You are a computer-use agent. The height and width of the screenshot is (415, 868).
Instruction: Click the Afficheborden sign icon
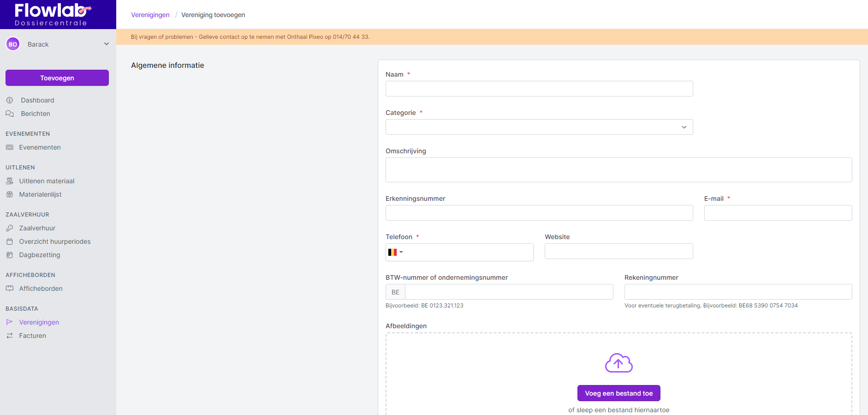[10, 289]
